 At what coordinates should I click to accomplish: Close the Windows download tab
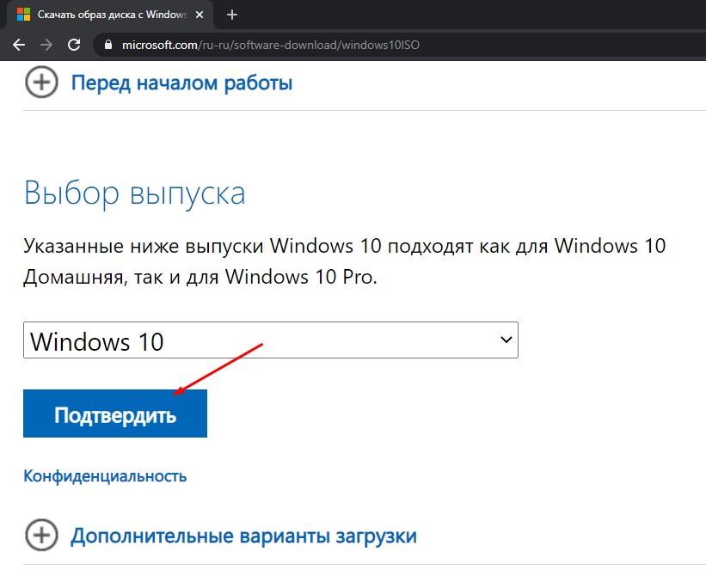click(200, 15)
